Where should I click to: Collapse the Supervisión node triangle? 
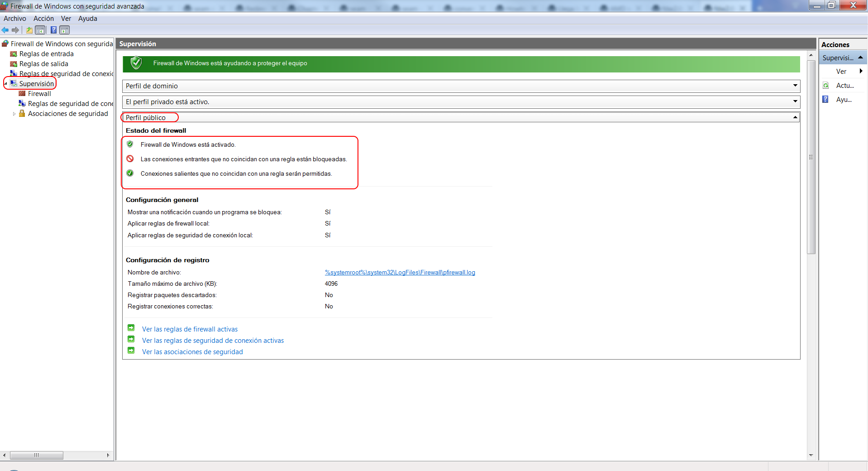[5, 84]
